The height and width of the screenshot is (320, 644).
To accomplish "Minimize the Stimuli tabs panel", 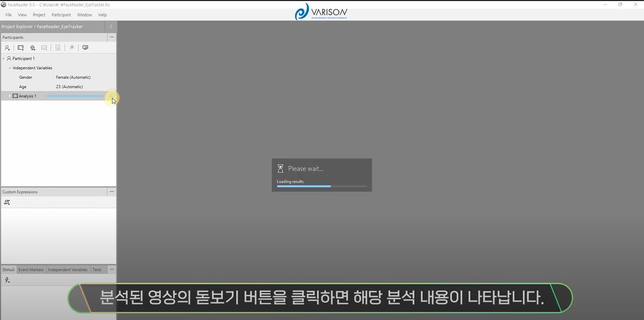I will pos(112,269).
